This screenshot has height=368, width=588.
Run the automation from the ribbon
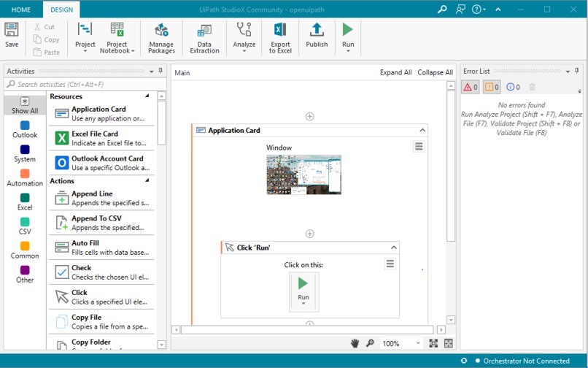[348, 37]
